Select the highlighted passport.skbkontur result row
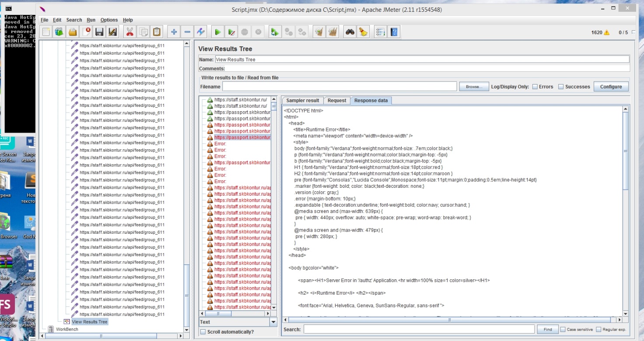Image resolution: width=644 pixels, height=341 pixels. pos(242,137)
